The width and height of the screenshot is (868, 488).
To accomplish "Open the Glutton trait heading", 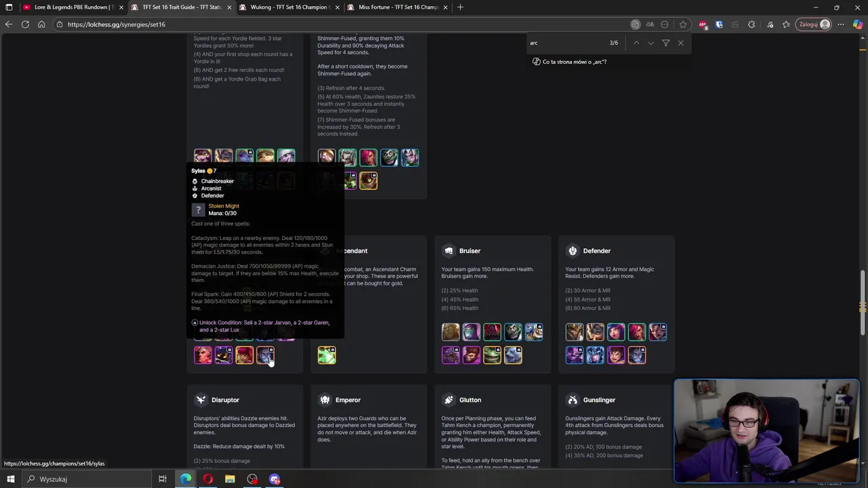I will point(470,400).
